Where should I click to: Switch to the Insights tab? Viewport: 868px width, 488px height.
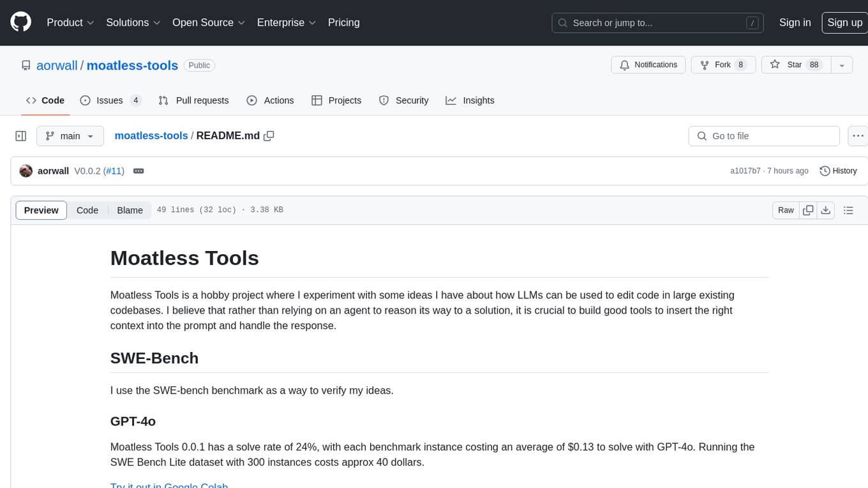(x=470, y=100)
